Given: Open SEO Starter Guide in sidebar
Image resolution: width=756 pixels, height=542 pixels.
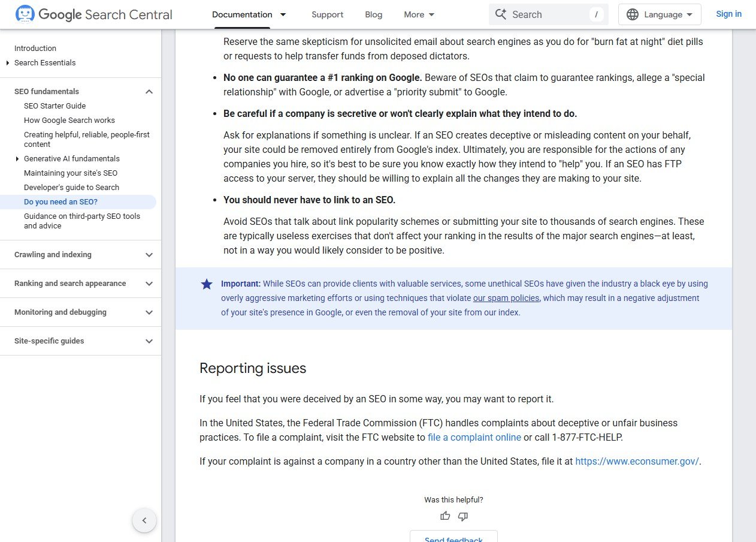Looking at the screenshot, I should tap(55, 106).
